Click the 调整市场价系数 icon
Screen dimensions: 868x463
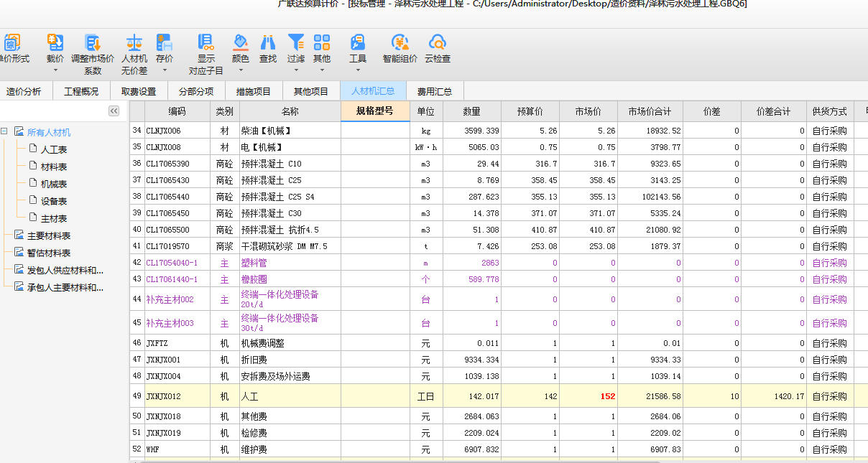[93, 42]
